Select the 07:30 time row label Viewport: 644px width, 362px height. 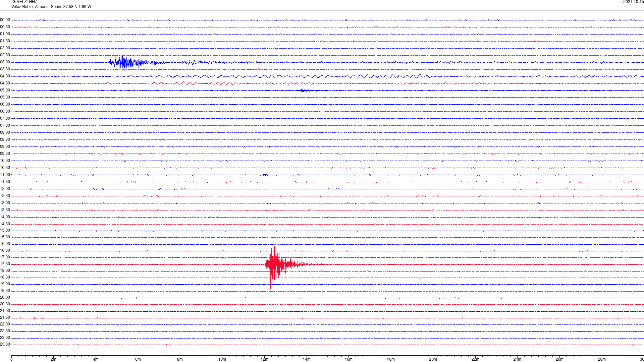coord(5,125)
